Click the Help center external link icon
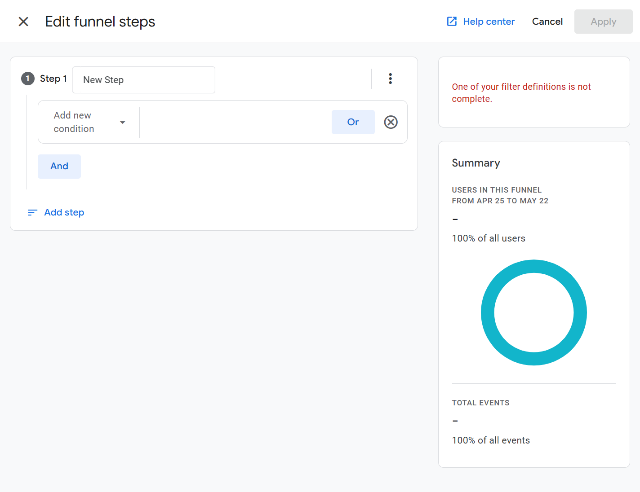 (452, 22)
